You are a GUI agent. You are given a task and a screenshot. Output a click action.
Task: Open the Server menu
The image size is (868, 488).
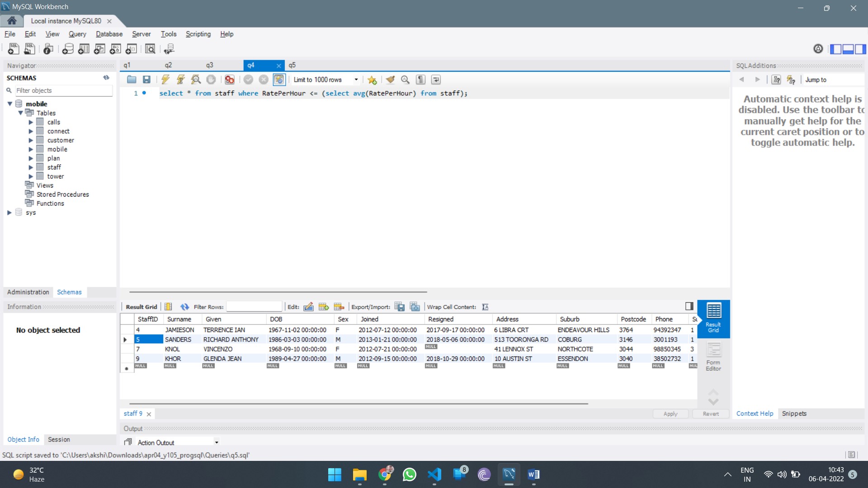141,34
